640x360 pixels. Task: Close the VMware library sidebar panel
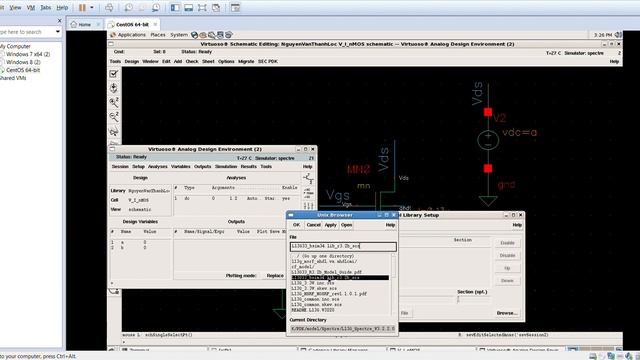click(60, 20)
